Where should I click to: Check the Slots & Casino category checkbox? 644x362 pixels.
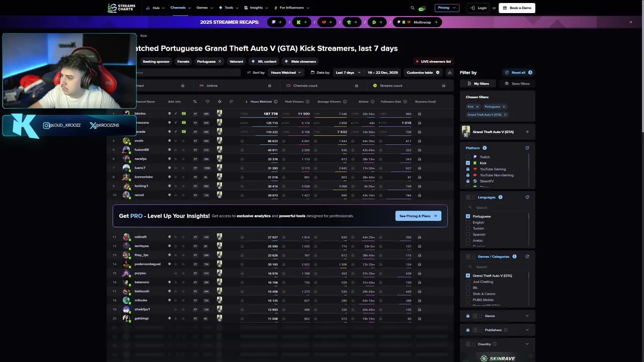[x=468, y=294]
